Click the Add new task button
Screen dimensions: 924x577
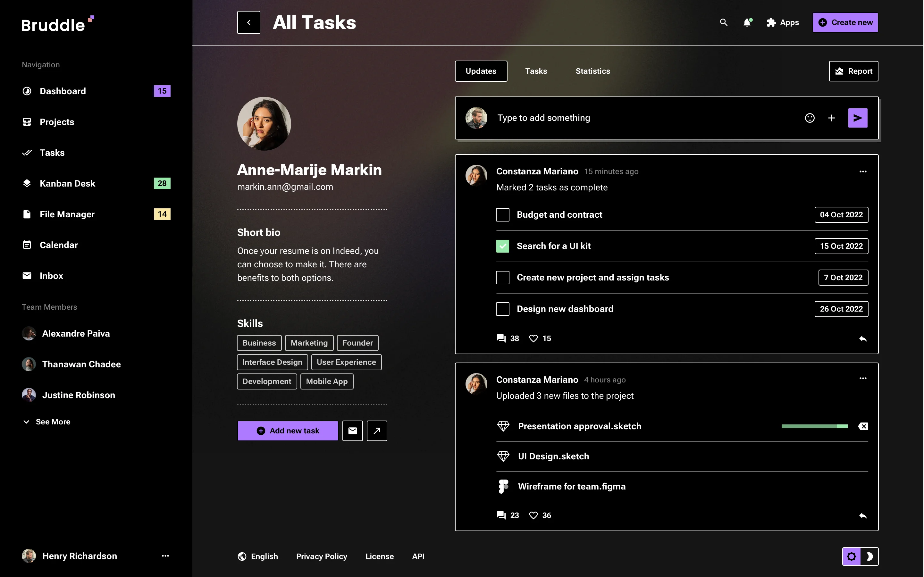coord(287,431)
